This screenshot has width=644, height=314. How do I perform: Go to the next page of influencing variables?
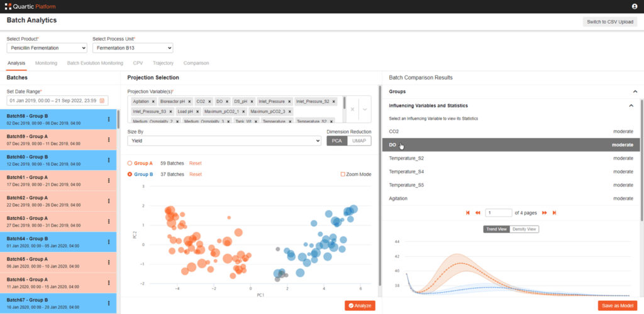click(544, 213)
